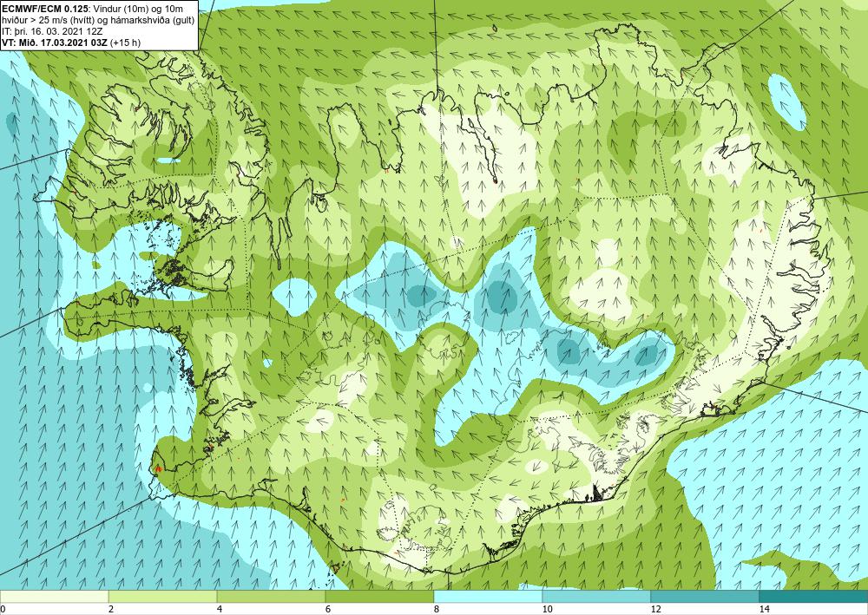Click the legend scale label "14"
Image resolution: width=868 pixels, height=615 pixels.
click(764, 609)
